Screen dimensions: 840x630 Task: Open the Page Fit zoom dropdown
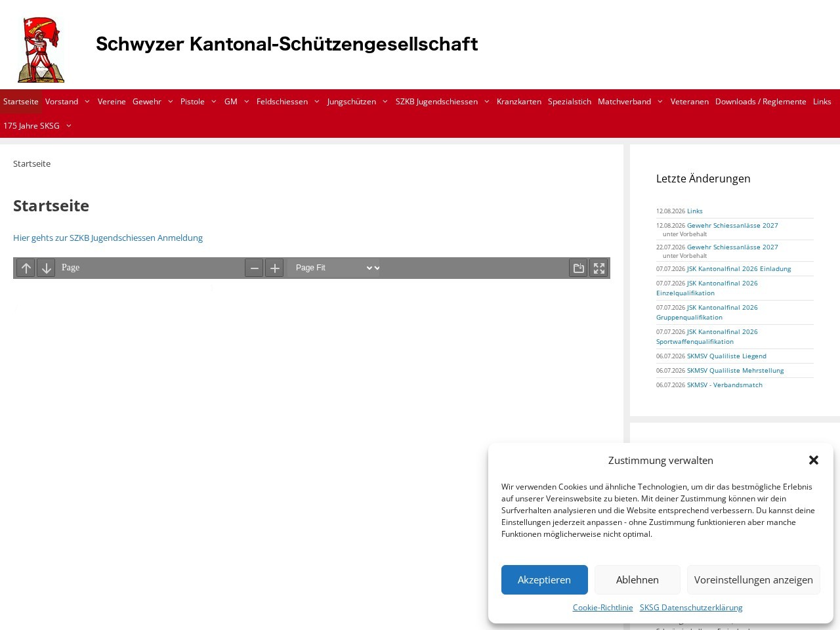tap(334, 268)
